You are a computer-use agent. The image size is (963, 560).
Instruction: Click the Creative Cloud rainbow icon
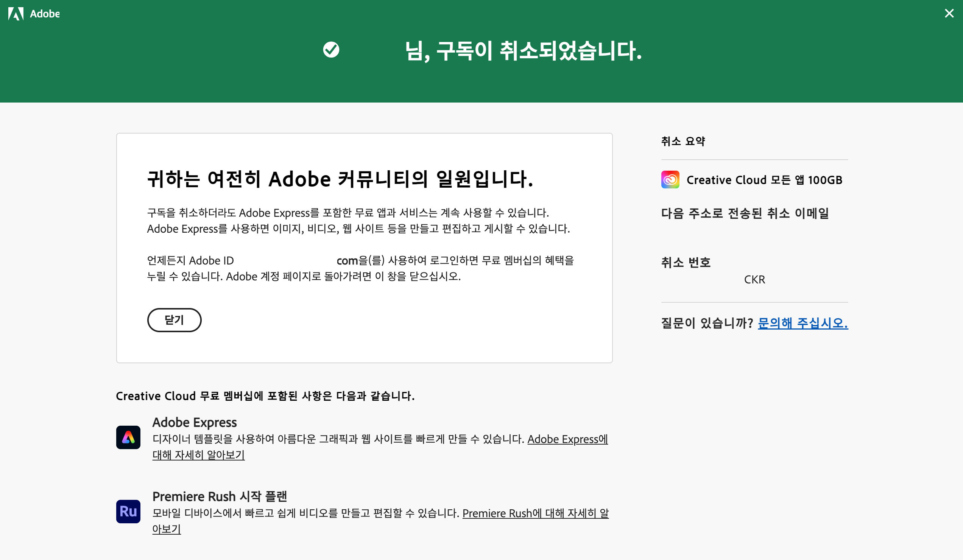click(670, 179)
